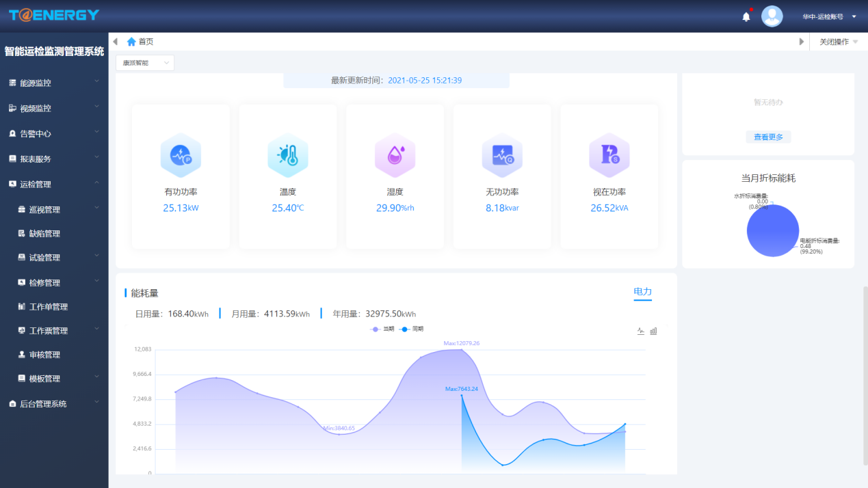Click the apparent power (视在功率) icon
The height and width of the screenshot is (488, 868).
pos(609,155)
